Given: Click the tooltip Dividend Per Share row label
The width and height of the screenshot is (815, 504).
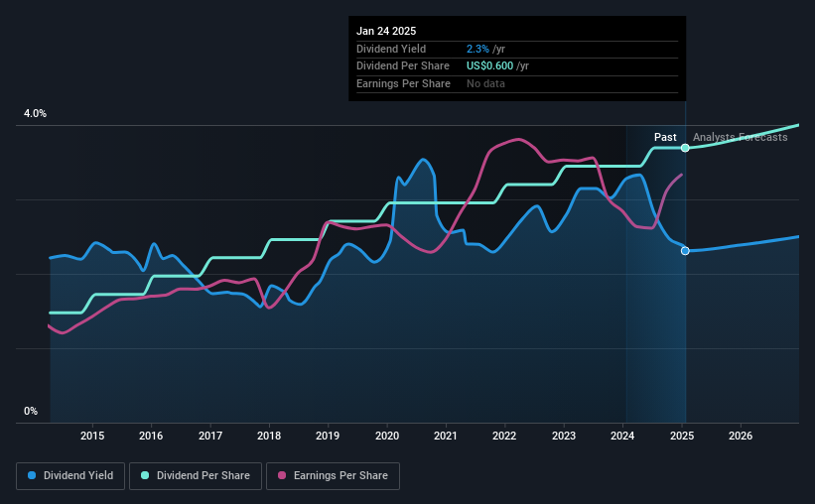Looking at the screenshot, I should (403, 66).
